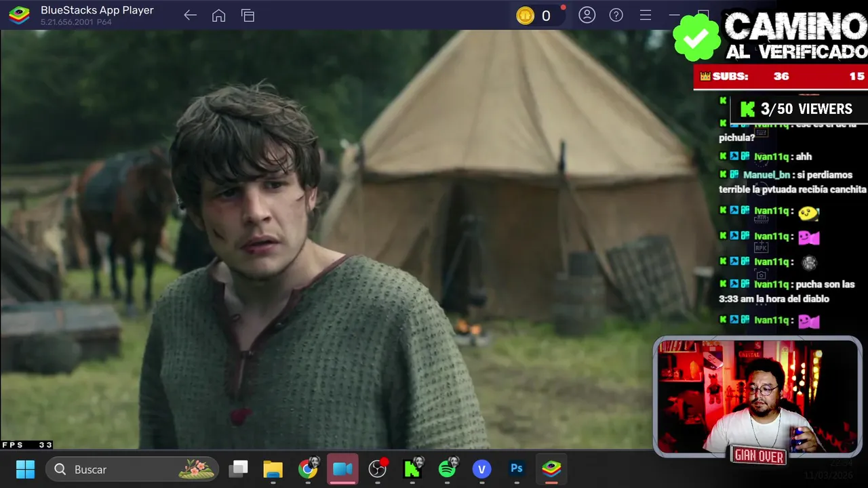Screen dimensions: 868x488
Task: Open the BlueStacks help question mark icon
Action: (x=616, y=15)
